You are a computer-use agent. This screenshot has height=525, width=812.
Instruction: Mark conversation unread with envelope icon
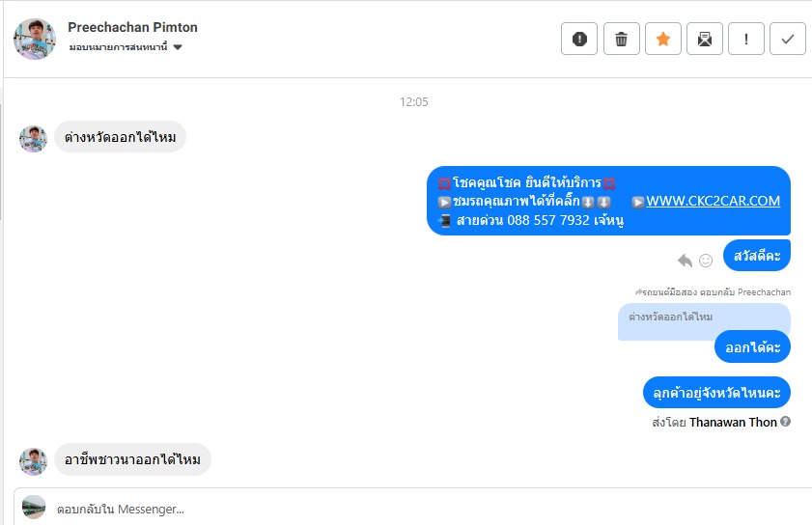pyautogui.click(x=704, y=39)
